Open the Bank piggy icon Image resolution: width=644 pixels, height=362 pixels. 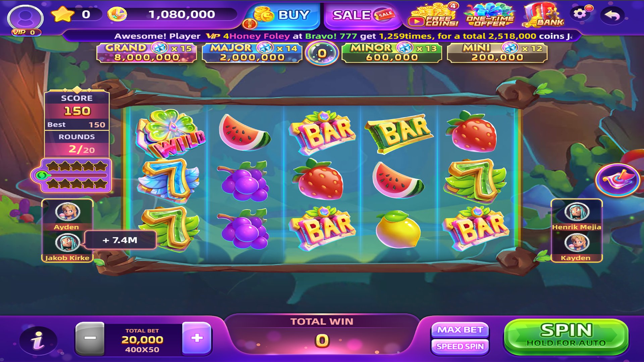click(x=543, y=15)
